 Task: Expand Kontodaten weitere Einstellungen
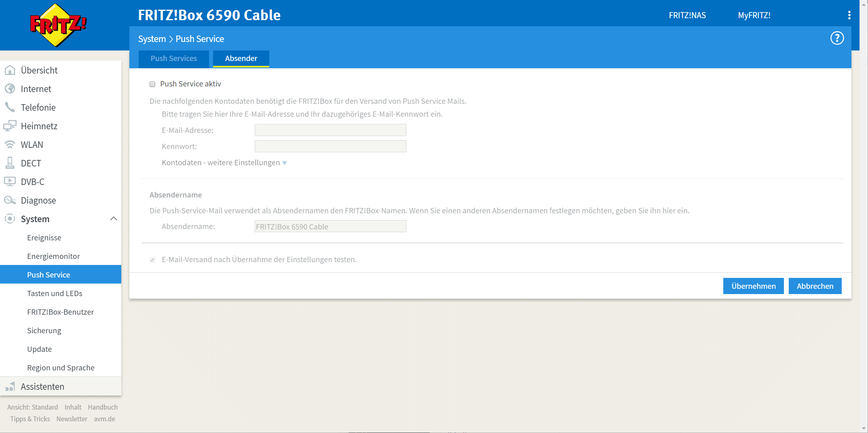tap(224, 163)
